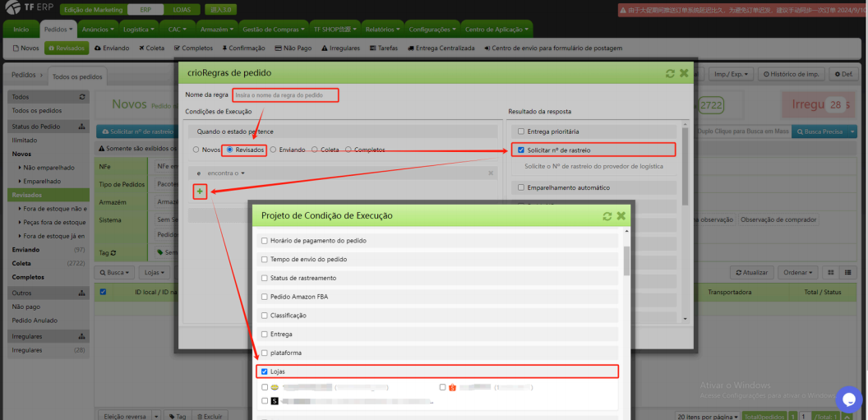Check Horário de pagamento do pedido
This screenshot has width=868, height=420.
click(264, 241)
